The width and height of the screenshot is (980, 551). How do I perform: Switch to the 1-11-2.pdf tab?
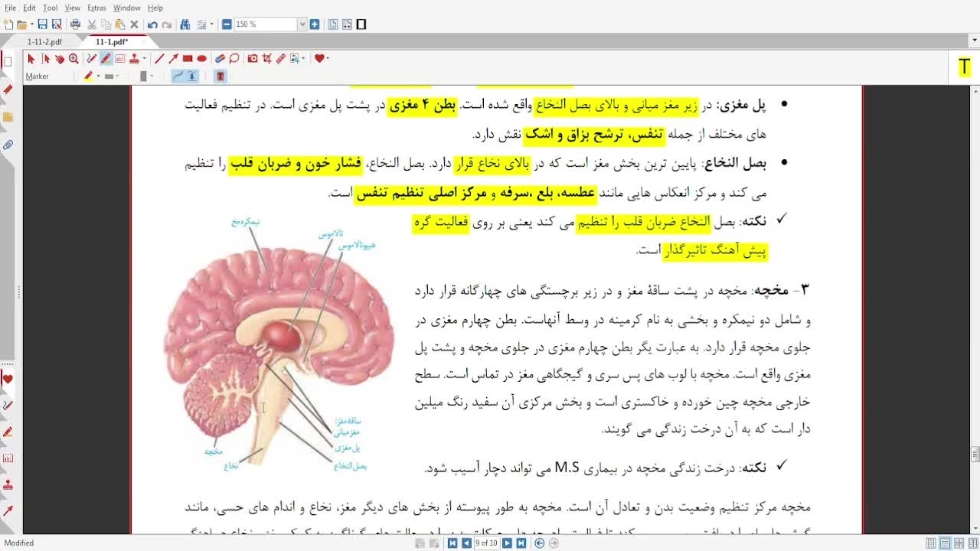(x=44, y=42)
